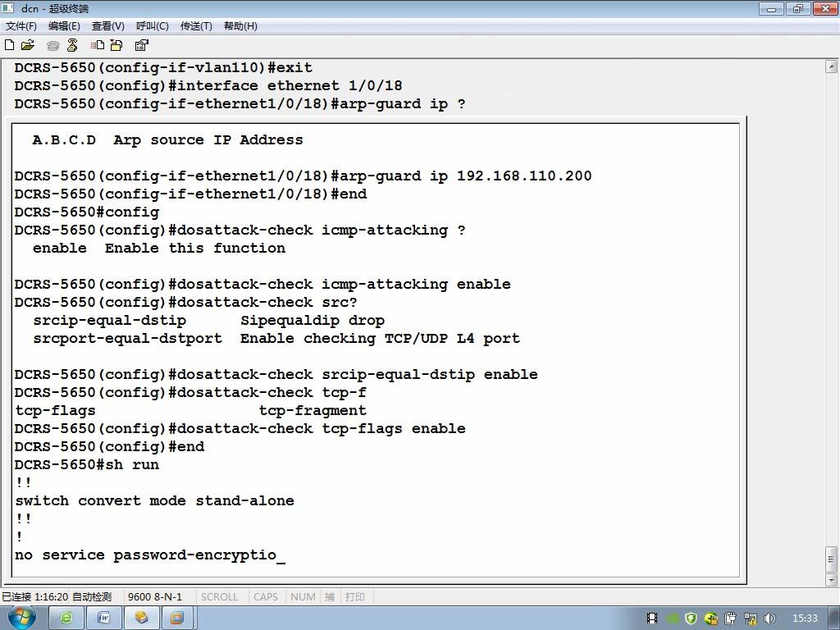
Task: Open connection Properties from the toolbar
Action: tap(141, 46)
